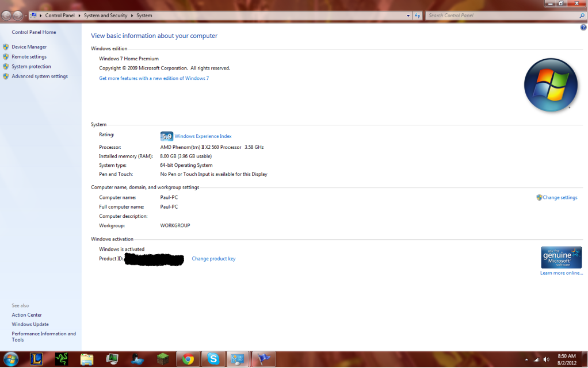Click the search magnifier icon
588x368 pixels.
pyautogui.click(x=582, y=16)
